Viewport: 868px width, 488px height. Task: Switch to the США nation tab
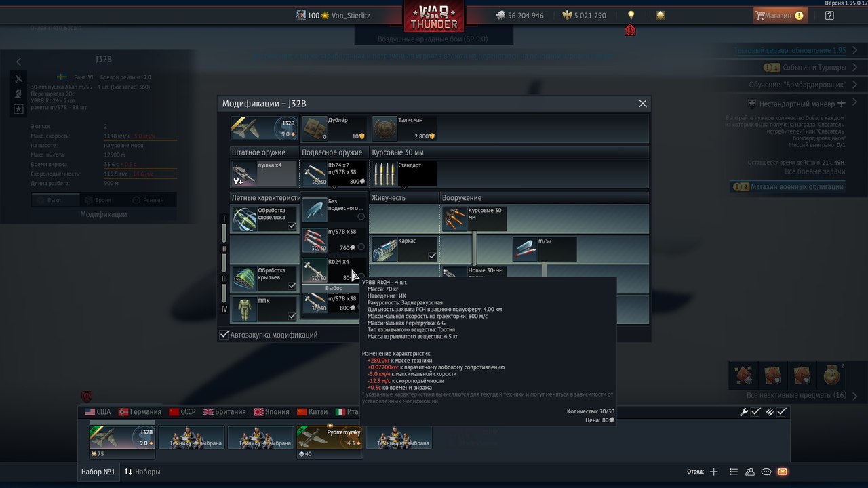98,411
